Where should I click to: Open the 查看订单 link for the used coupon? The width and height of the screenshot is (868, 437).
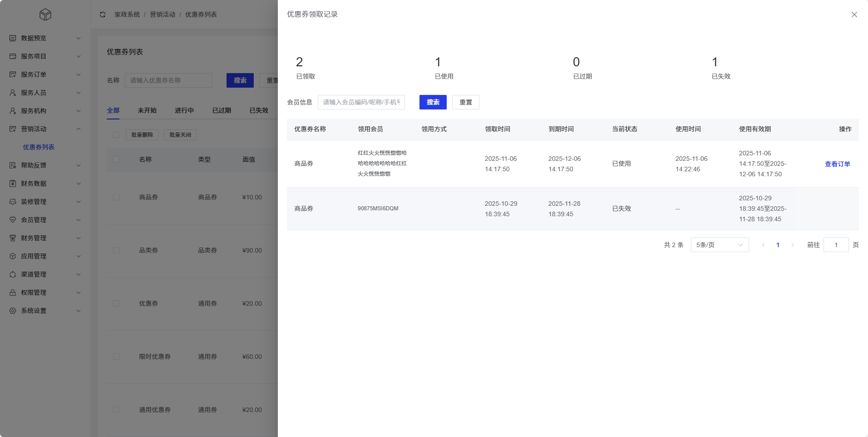pyautogui.click(x=837, y=164)
